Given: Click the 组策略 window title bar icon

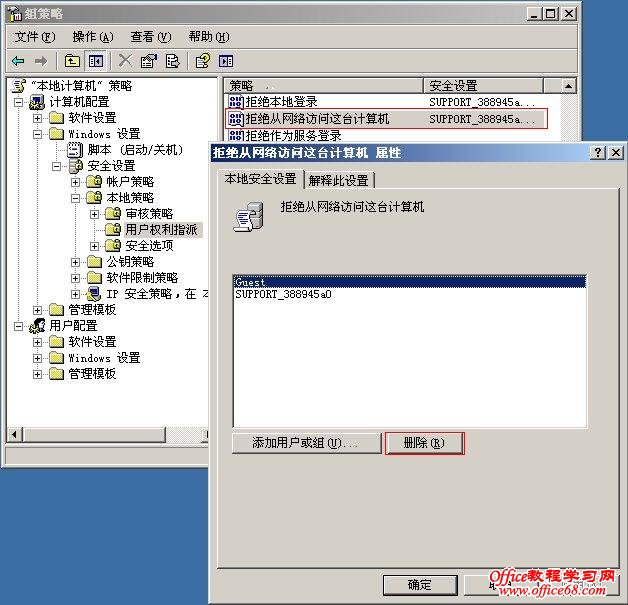Looking at the screenshot, I should (15, 14).
